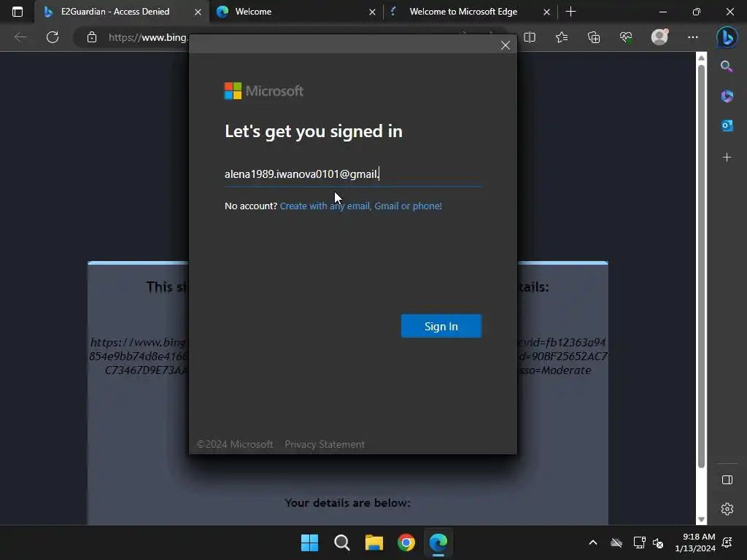
Task: Open Google Chrome from taskbar
Action: pyautogui.click(x=406, y=542)
